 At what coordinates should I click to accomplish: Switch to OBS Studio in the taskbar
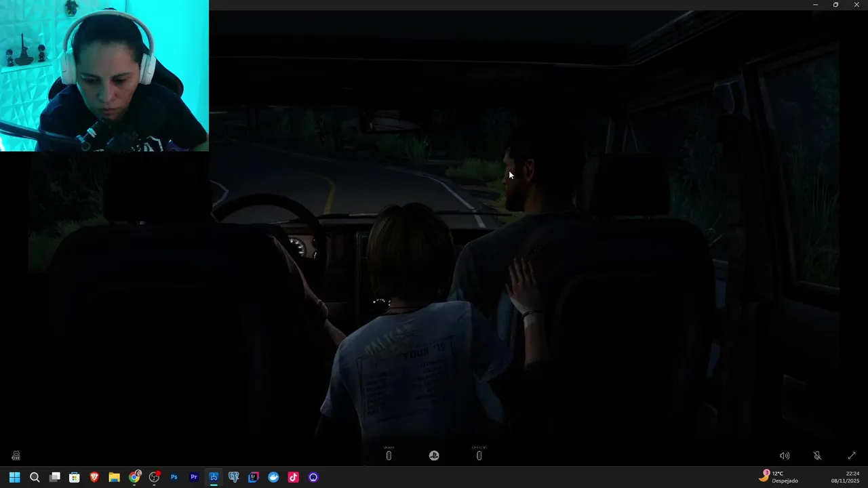154,477
